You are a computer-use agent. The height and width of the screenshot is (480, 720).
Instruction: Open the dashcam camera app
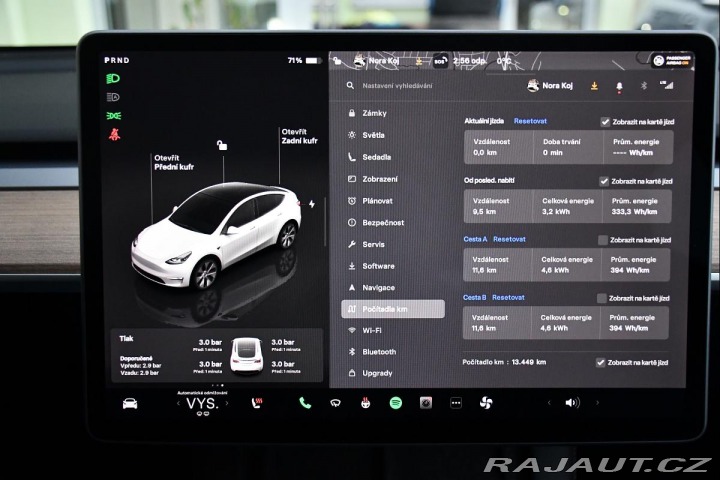click(426, 403)
